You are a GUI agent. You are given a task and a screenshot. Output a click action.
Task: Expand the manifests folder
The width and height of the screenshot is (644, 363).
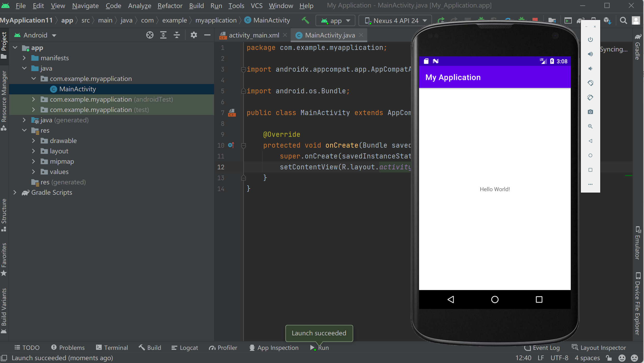pyautogui.click(x=24, y=58)
